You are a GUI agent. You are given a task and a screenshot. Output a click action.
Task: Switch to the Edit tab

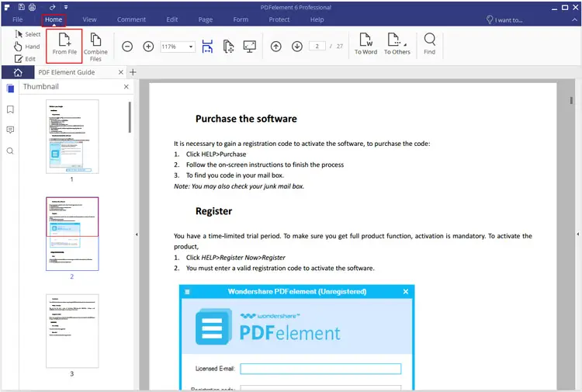[171, 19]
